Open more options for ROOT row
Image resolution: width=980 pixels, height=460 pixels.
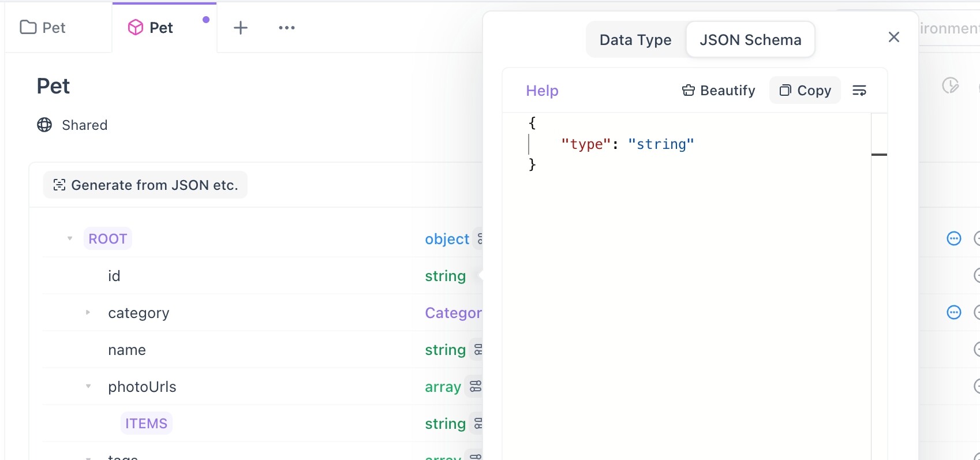coord(954,238)
